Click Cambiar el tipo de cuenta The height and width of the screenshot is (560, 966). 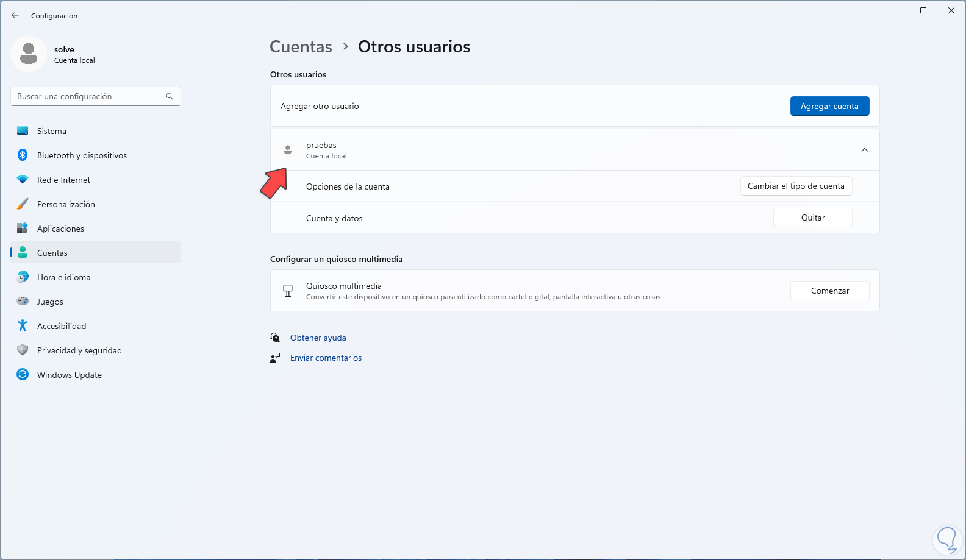click(796, 186)
